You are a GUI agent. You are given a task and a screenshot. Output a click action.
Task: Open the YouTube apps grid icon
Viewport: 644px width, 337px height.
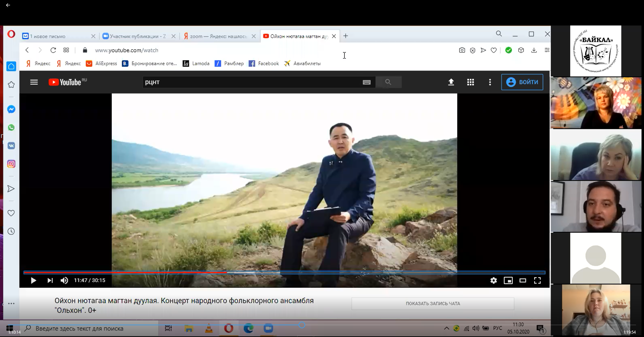coord(470,82)
